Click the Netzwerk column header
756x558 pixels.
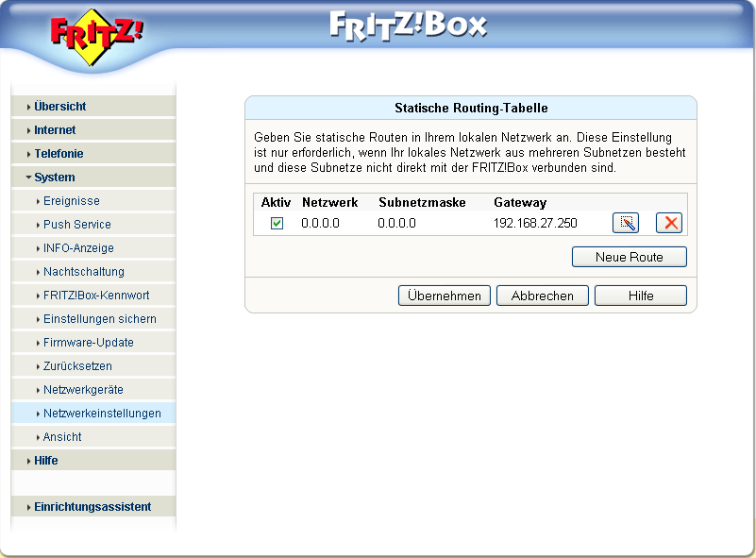coord(329,202)
